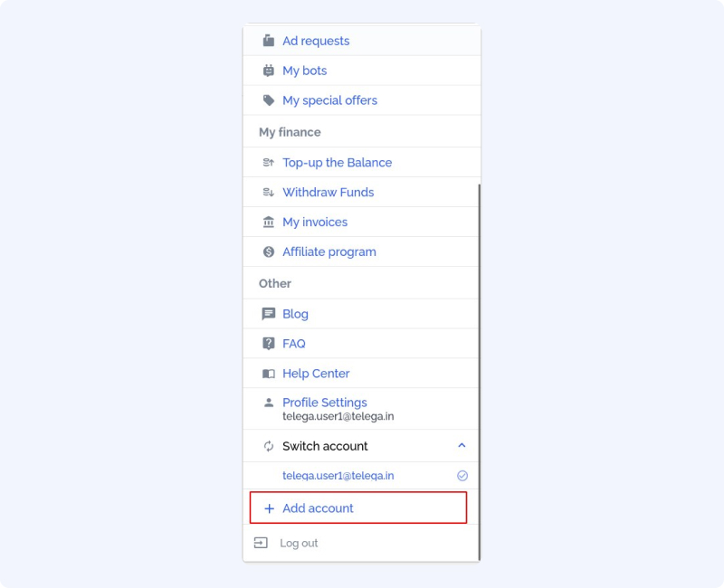Screen dimensions: 724x588
Task: Collapse the Switch account chevron
Action: click(x=462, y=445)
